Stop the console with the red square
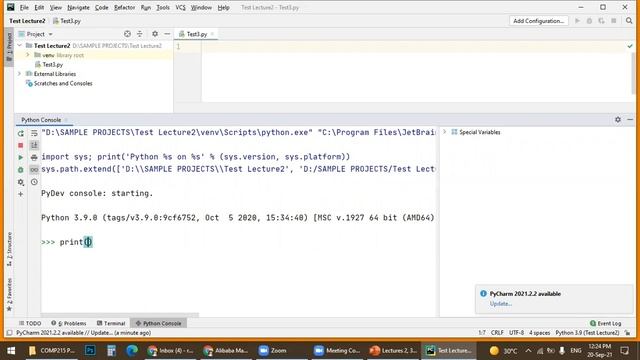 pyautogui.click(x=21, y=145)
